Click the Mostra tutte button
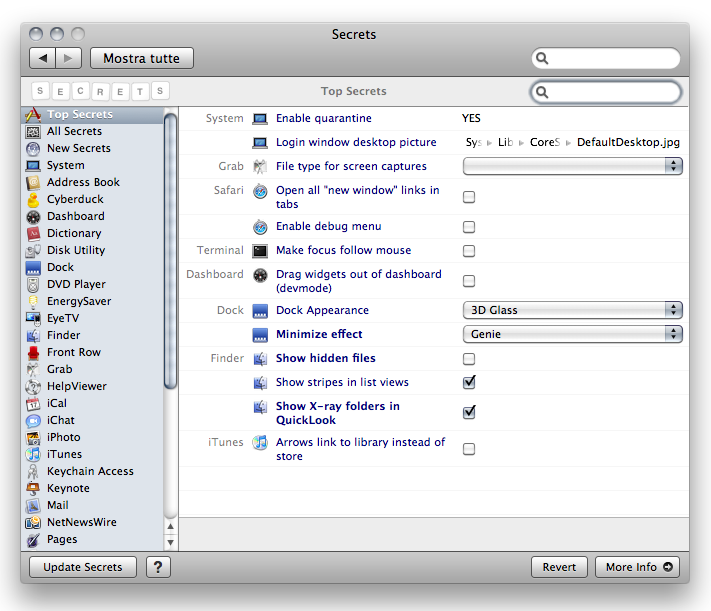This screenshot has width=711, height=611. (142, 59)
